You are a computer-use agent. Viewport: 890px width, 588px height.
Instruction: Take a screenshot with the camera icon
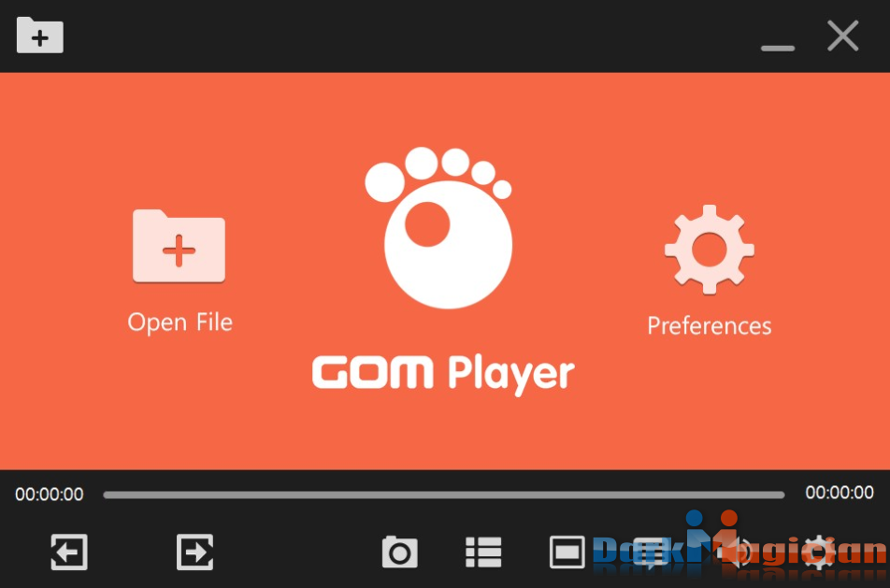point(399,552)
